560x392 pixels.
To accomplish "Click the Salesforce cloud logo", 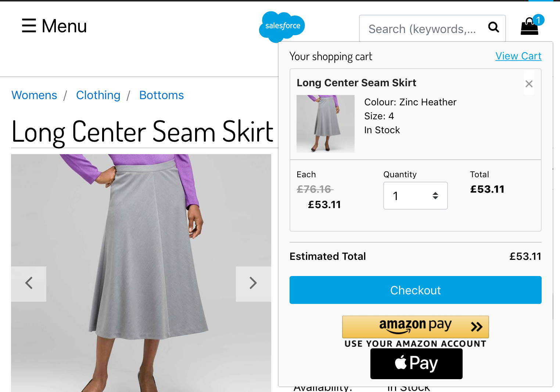I will pyautogui.click(x=282, y=26).
